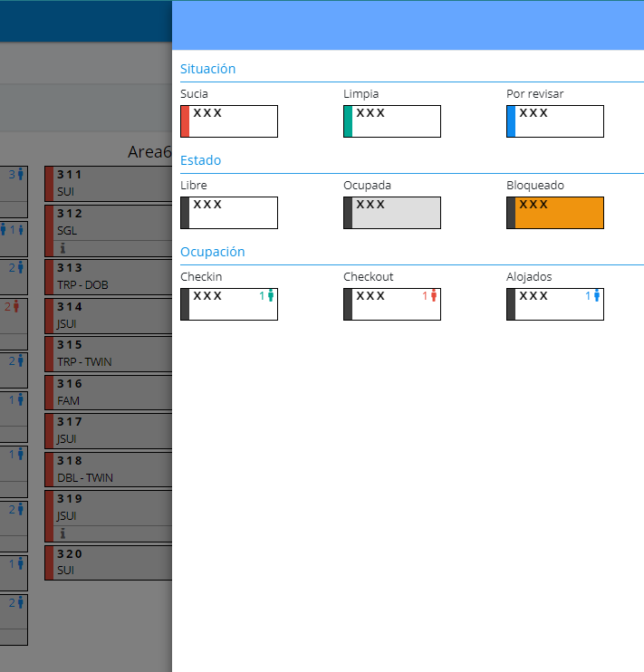
Task: Click the info icon on room 312
Action: [62, 247]
